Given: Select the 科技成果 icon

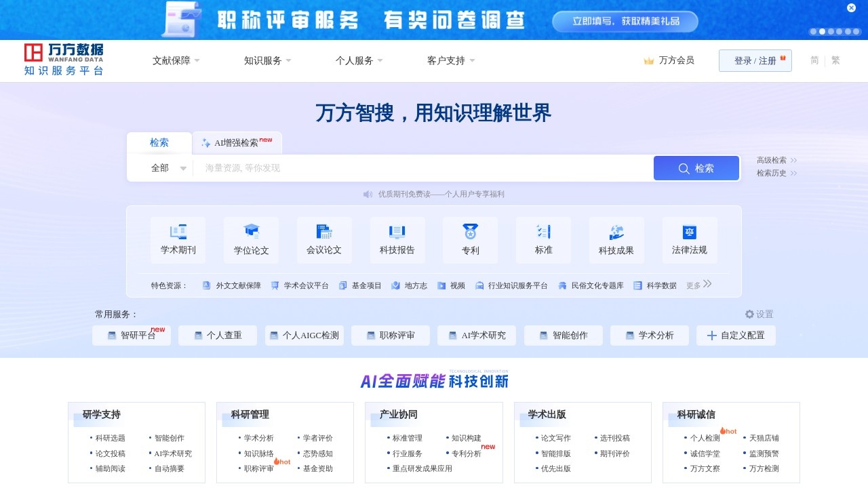Looking at the screenshot, I should [x=616, y=239].
